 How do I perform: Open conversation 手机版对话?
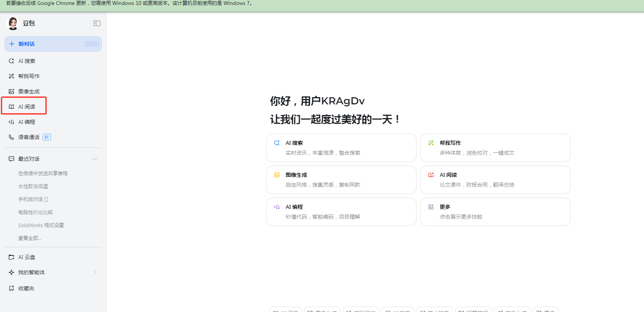(33, 199)
